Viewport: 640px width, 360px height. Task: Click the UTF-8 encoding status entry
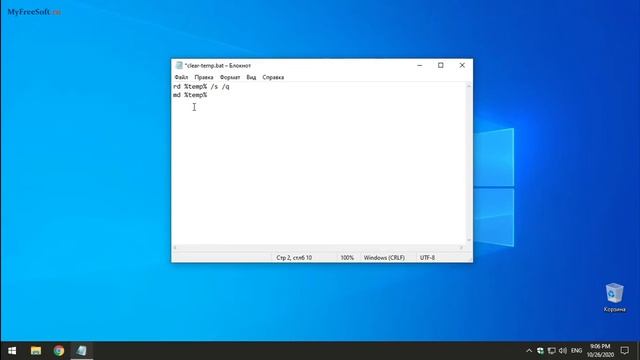click(427, 258)
